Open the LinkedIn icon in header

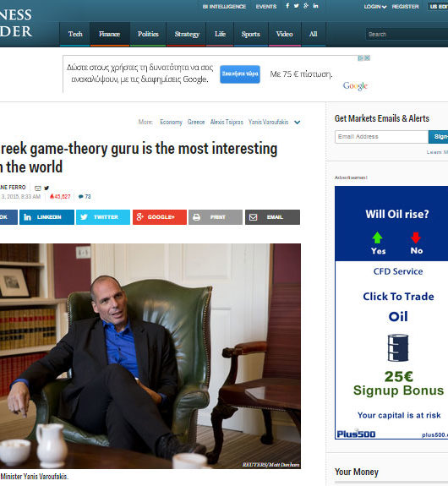click(315, 6)
